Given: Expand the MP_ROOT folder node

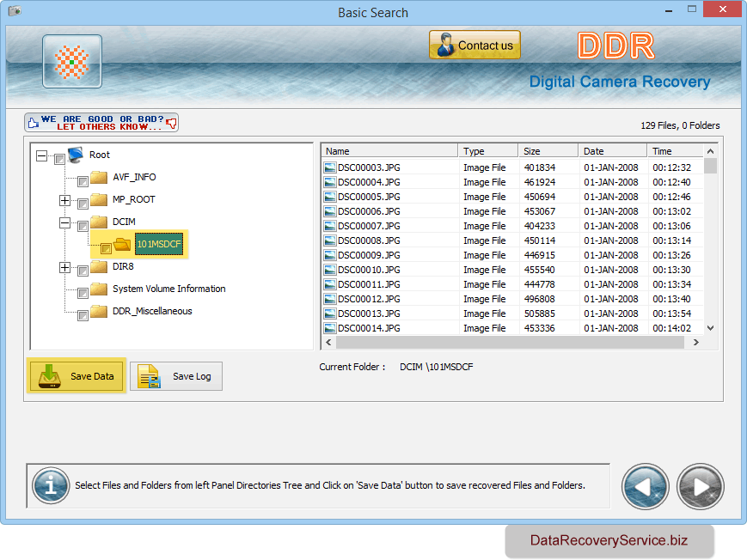Looking at the screenshot, I should (x=64, y=200).
